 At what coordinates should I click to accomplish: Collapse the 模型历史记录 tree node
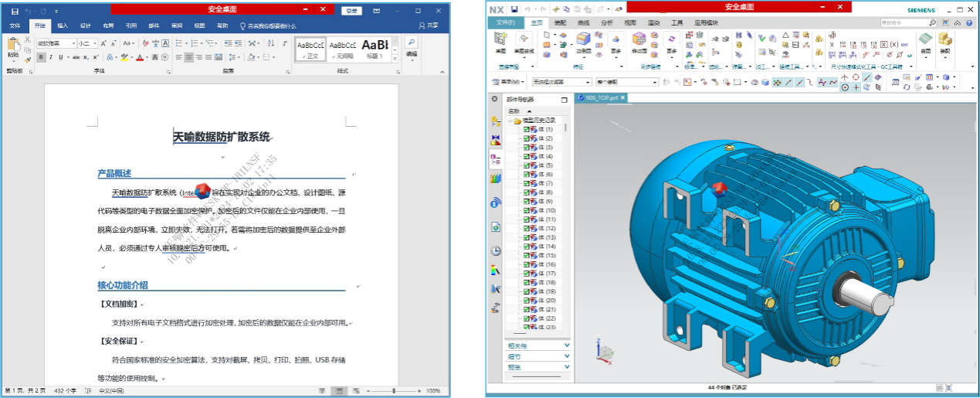pyautogui.click(x=510, y=121)
